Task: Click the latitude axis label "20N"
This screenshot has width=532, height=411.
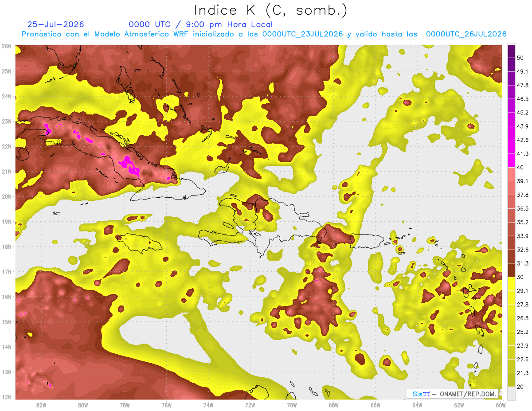Action: [x=7, y=196]
